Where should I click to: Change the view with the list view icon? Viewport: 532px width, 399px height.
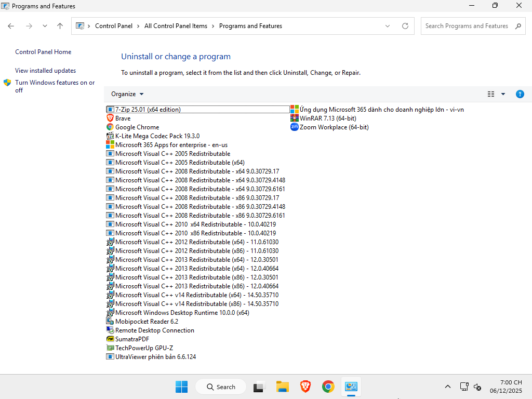coord(491,94)
